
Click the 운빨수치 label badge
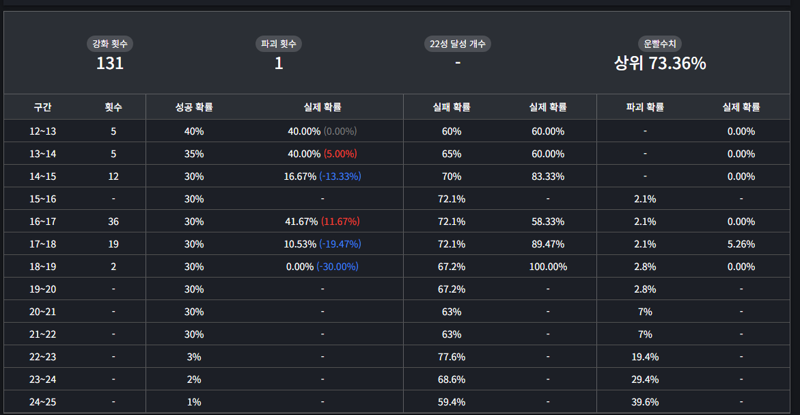(x=660, y=44)
